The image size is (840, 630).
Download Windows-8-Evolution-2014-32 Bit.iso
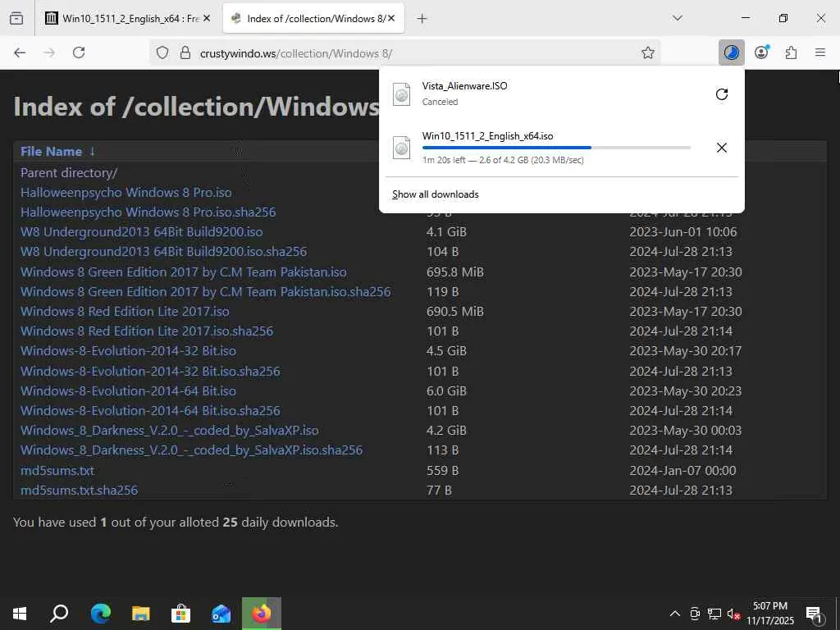pyautogui.click(x=128, y=351)
